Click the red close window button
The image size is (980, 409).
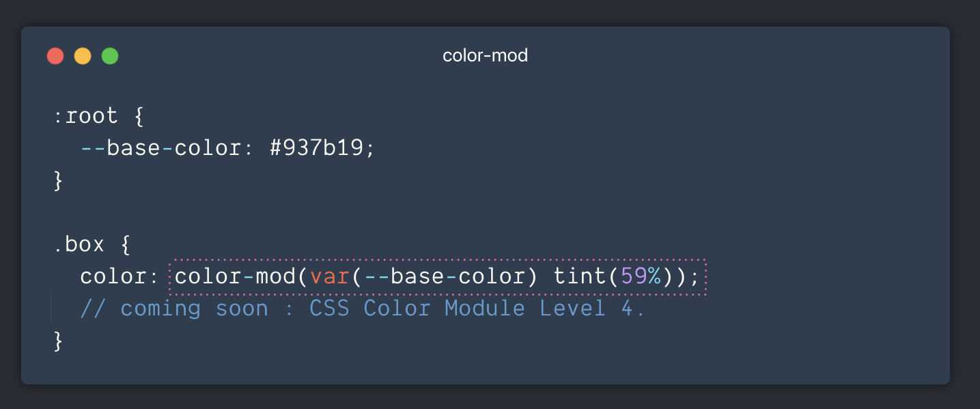tap(55, 56)
